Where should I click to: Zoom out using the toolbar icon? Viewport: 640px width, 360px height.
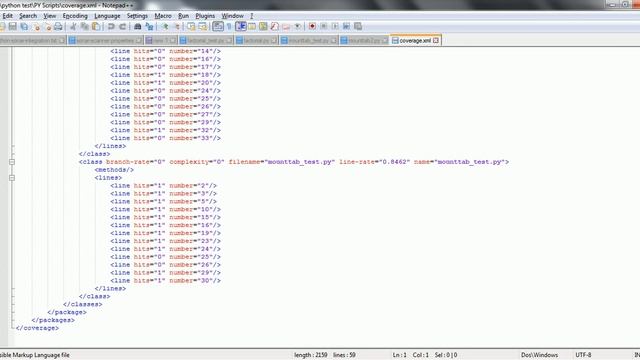pos(176,27)
